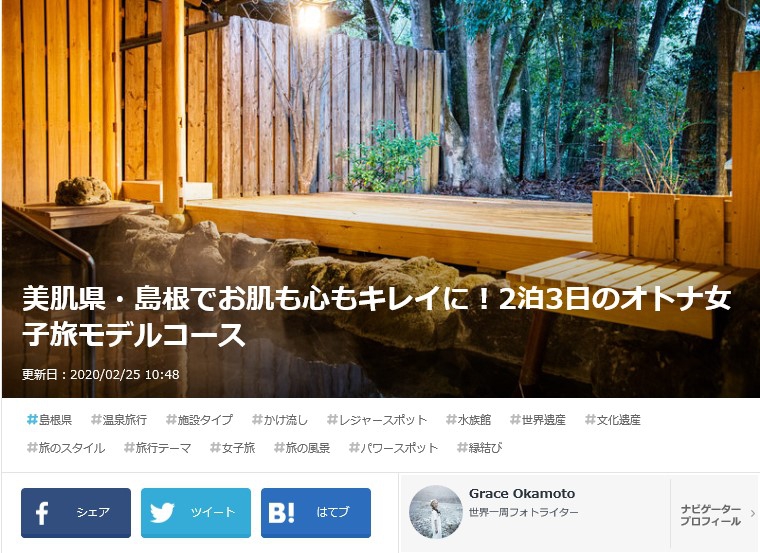760x553 pixels.
Task: Click the chevron next to ナビゲータープロフィール
Action: click(x=752, y=513)
